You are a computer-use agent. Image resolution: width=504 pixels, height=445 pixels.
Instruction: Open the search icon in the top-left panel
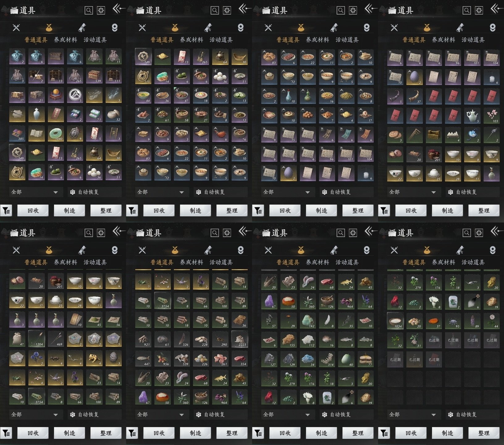[x=89, y=11]
